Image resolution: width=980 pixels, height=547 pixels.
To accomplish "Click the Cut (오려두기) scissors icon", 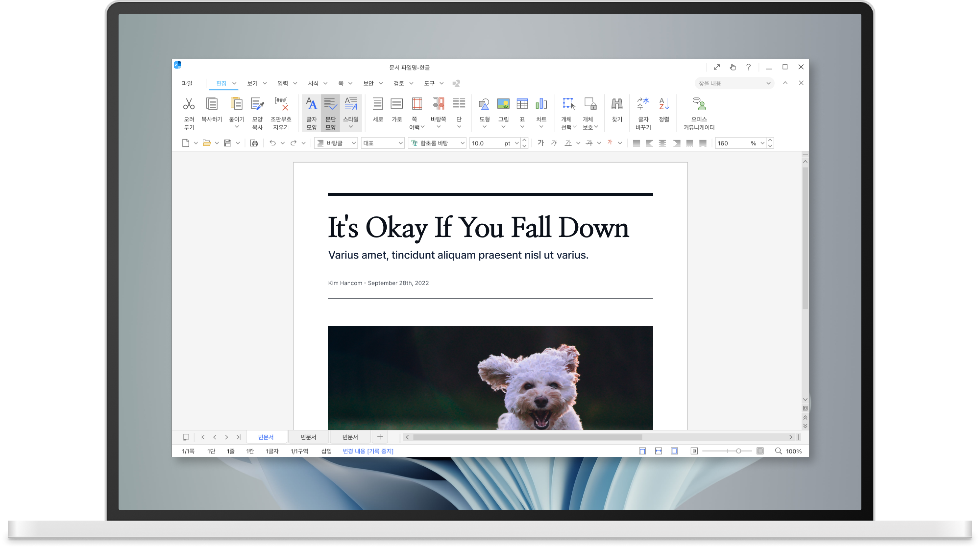I will pyautogui.click(x=189, y=104).
